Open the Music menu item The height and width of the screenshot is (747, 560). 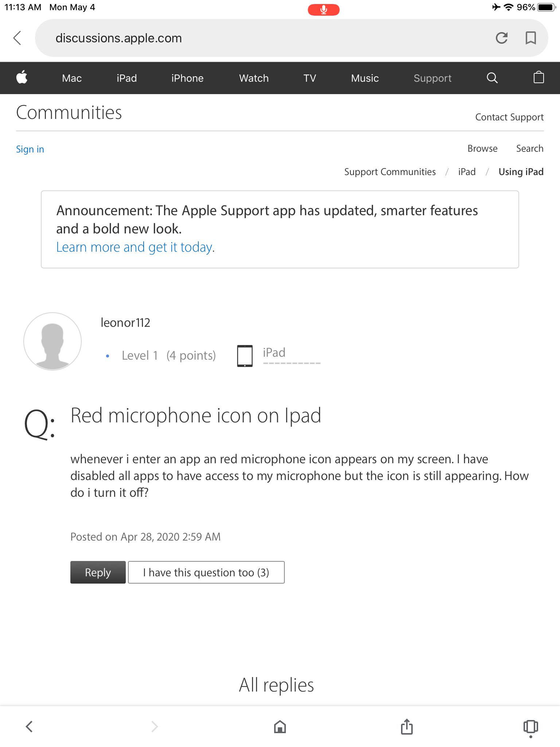365,78
